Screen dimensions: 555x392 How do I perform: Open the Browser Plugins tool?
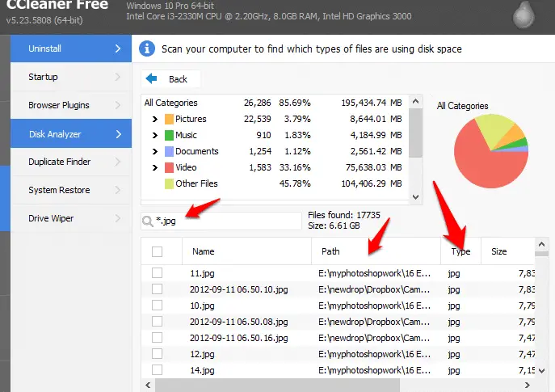(71, 105)
